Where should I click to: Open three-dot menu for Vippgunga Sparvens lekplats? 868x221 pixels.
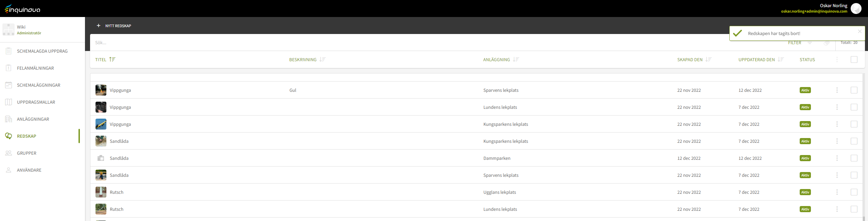(x=837, y=90)
